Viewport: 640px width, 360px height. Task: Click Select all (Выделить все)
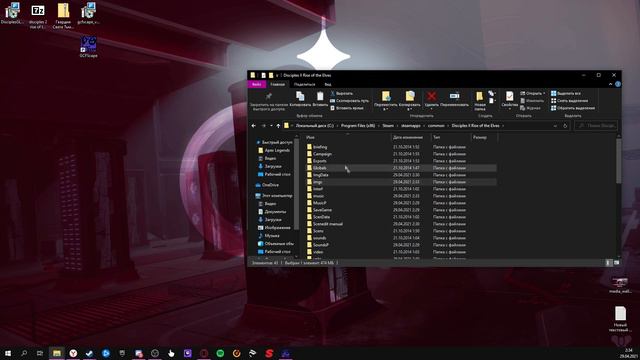point(566,93)
